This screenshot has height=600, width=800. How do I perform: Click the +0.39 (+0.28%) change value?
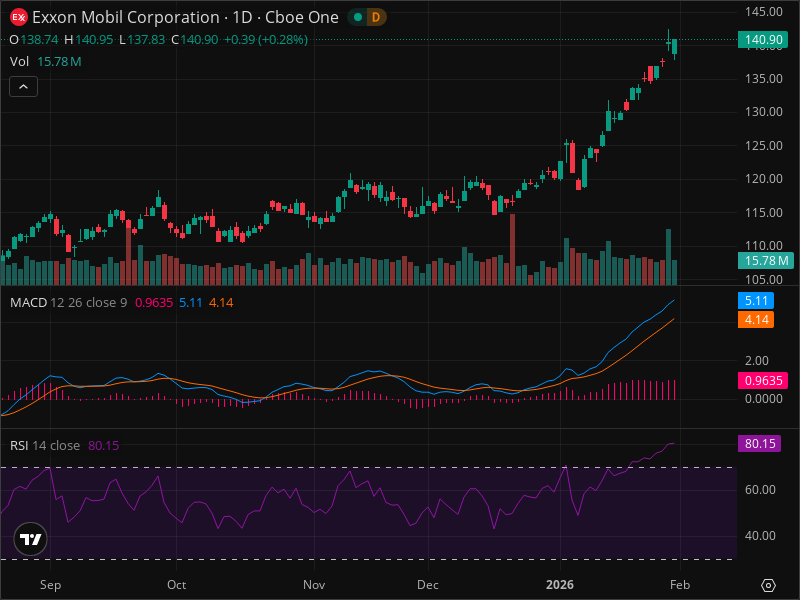pos(266,40)
